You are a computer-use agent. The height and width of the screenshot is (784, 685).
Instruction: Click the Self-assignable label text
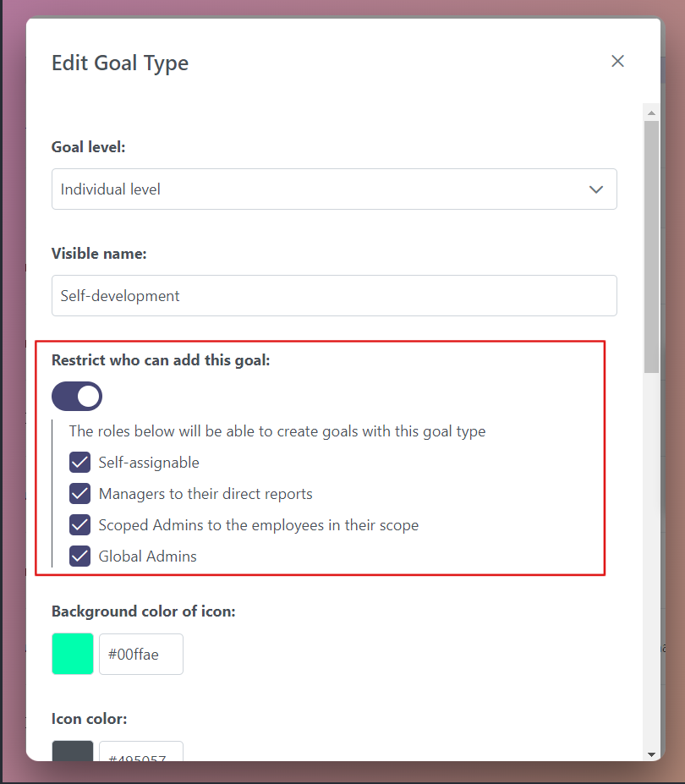149,463
